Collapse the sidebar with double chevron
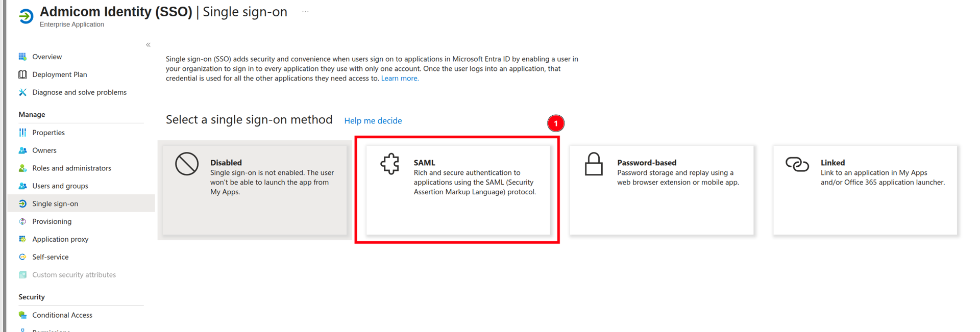980x332 pixels. pos(148,45)
